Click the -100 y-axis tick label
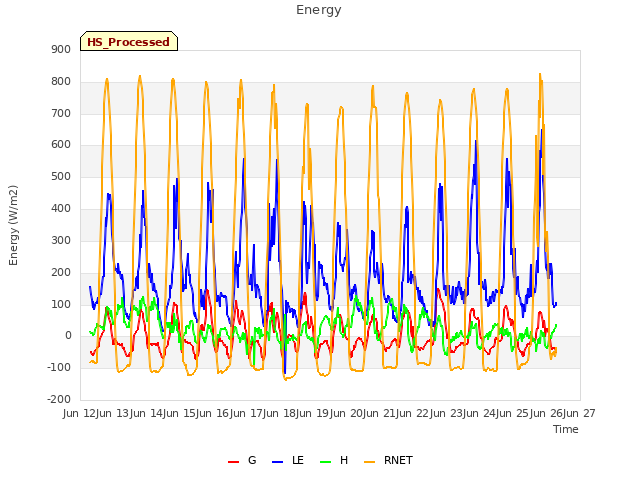This screenshot has width=640, height=480. click(59, 367)
